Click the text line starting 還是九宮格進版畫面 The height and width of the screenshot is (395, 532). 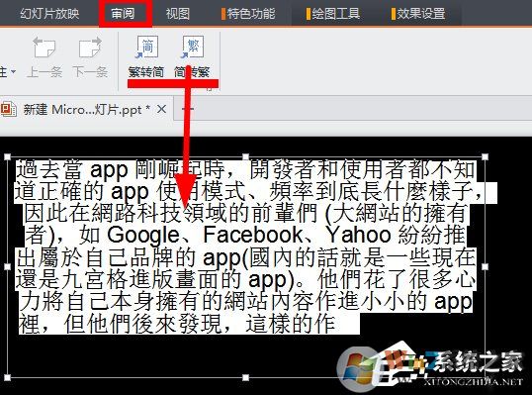tap(245, 279)
